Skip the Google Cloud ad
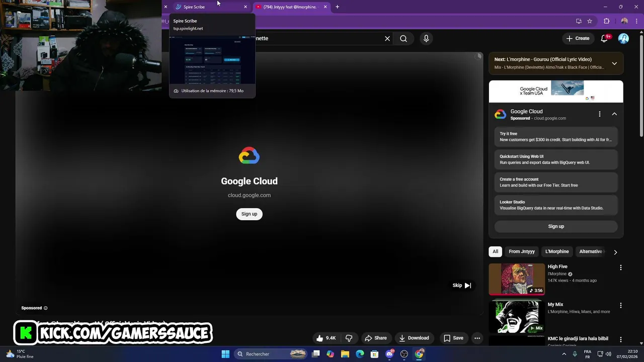Screen dimensions: 644x362 [461, 285]
